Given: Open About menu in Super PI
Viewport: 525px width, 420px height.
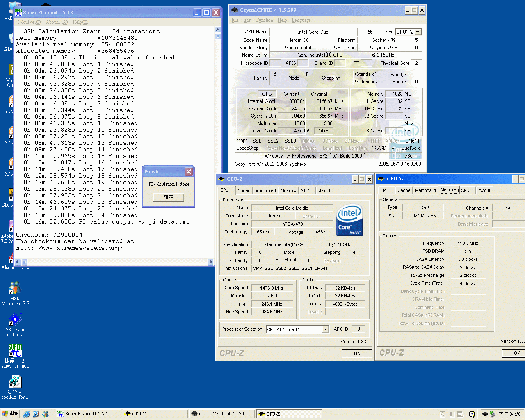Looking at the screenshot, I should point(57,22).
